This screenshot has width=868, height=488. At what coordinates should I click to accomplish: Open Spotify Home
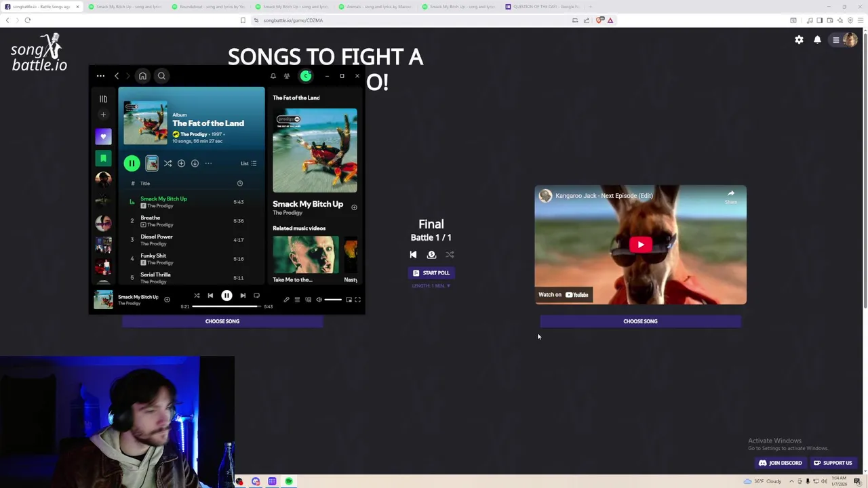(142, 76)
